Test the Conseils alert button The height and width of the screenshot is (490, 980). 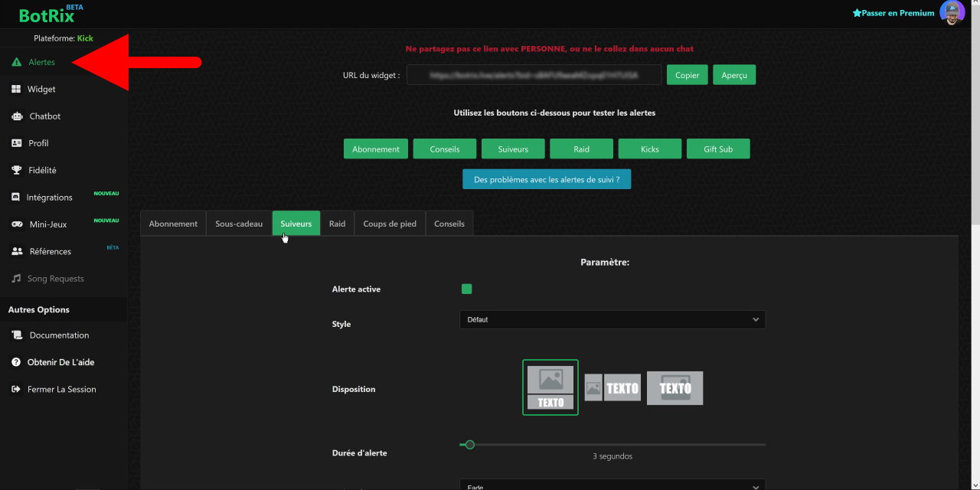coord(445,149)
